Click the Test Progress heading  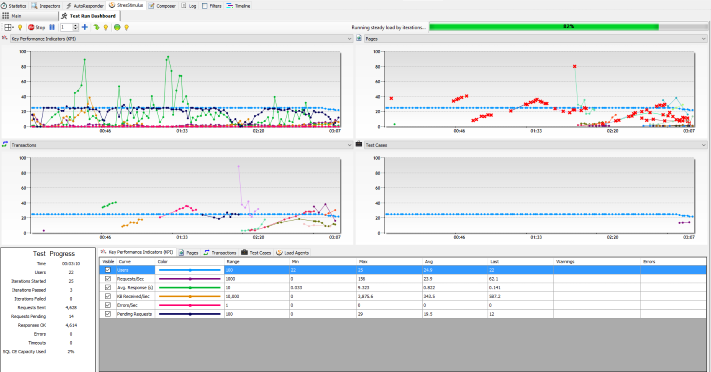[54, 254]
